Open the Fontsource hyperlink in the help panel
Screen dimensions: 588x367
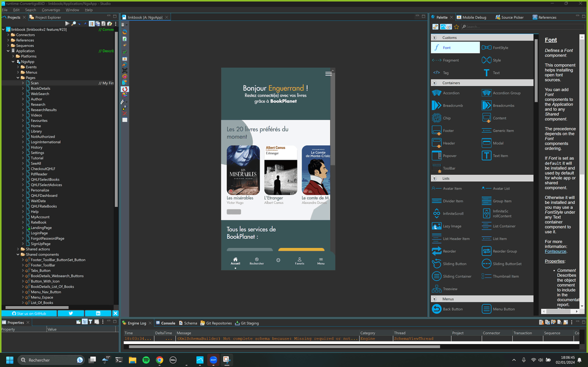(555, 251)
